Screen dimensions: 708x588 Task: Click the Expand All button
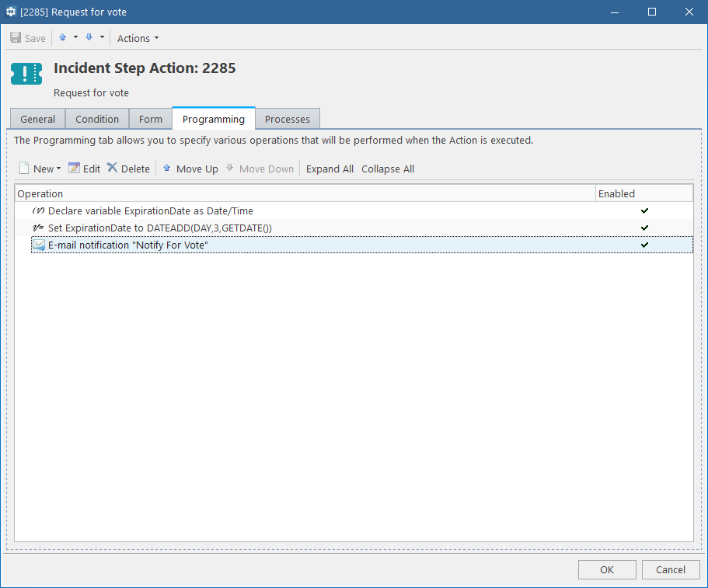point(330,168)
